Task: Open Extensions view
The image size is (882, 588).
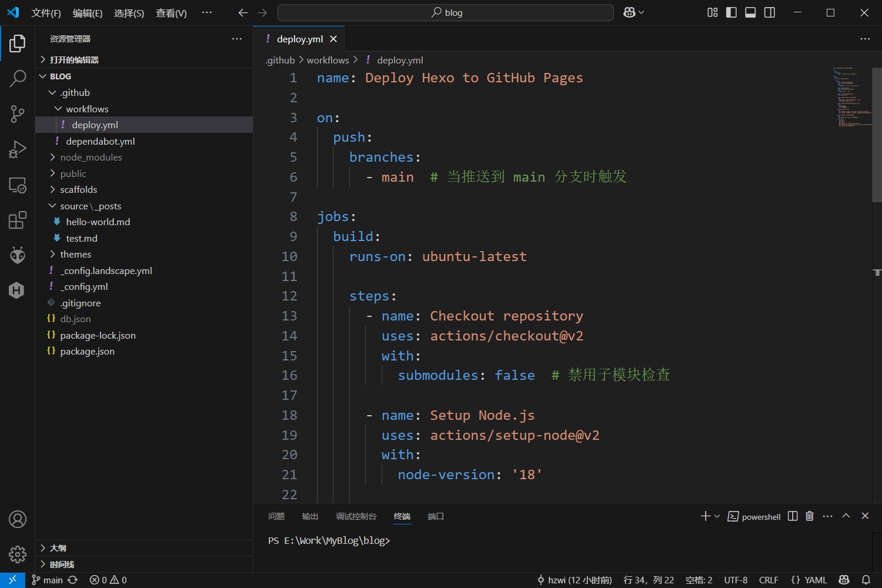Action: click(18, 220)
